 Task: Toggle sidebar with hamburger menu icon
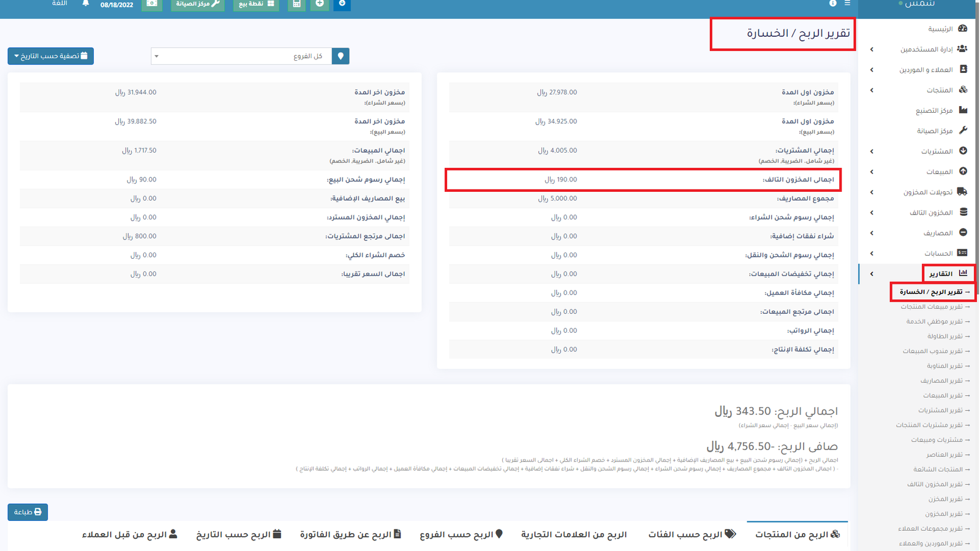pyautogui.click(x=847, y=4)
